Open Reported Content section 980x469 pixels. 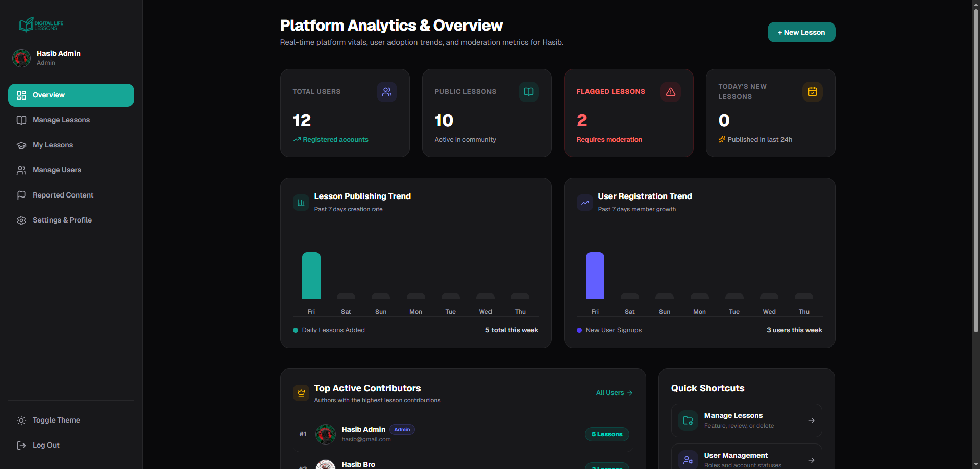[71, 195]
